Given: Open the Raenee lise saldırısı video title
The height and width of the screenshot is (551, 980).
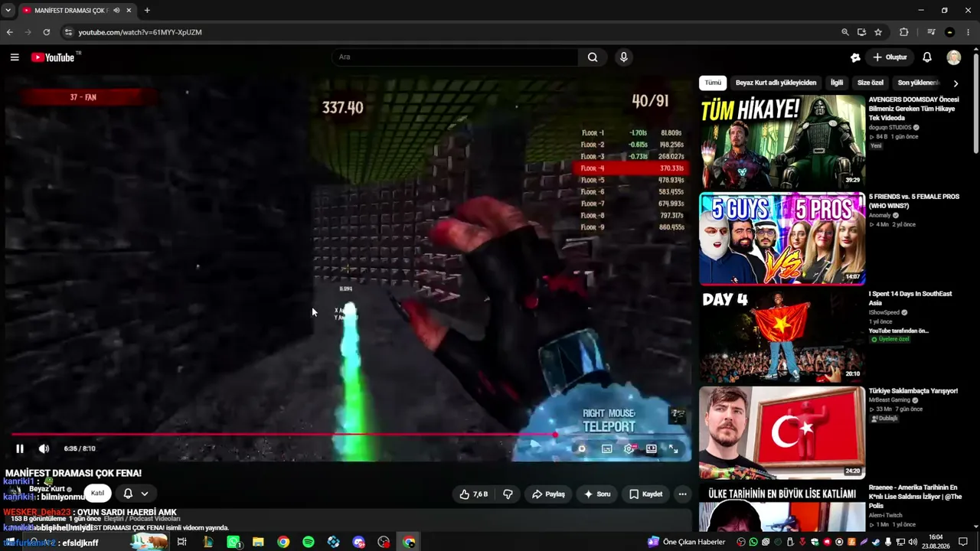Looking at the screenshot, I should click(x=915, y=496).
